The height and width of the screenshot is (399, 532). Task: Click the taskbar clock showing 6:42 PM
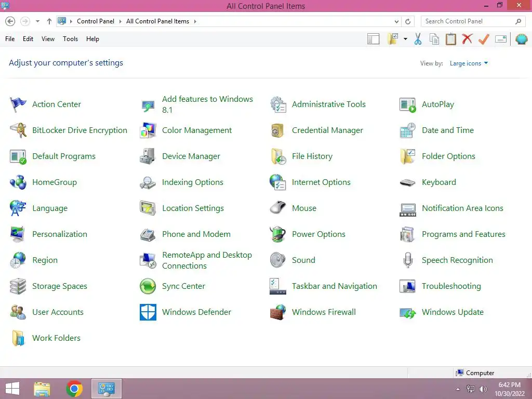tap(509, 389)
